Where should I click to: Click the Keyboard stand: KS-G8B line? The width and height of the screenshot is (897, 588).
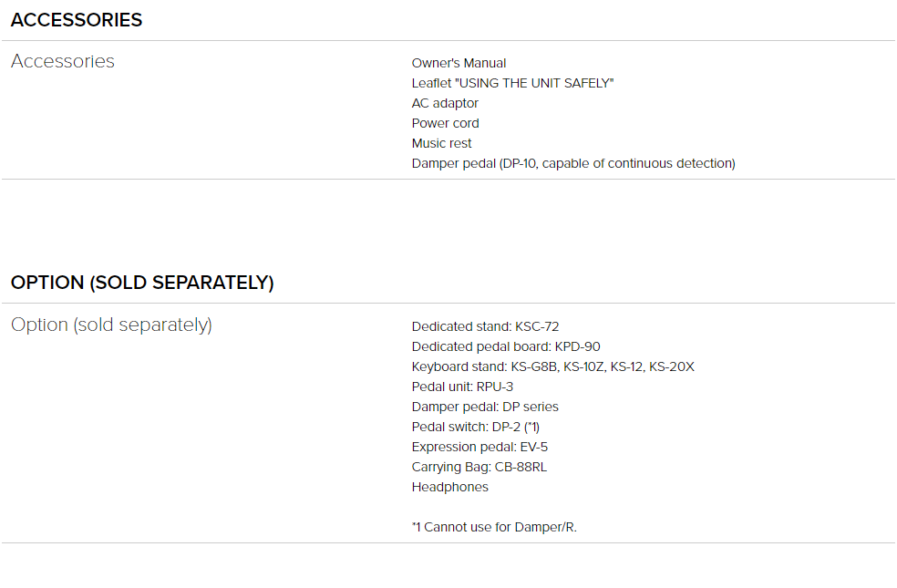coord(552,366)
